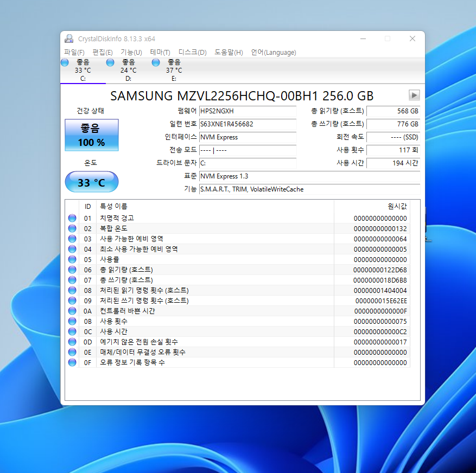The width and height of the screenshot is (476, 473).
Task: Click status icon for row 06 총 읽기량
Action: point(72,270)
